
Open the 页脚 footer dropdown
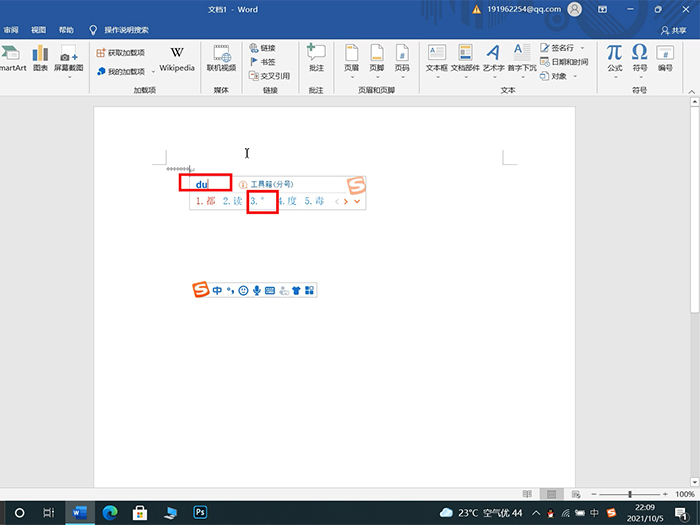[x=377, y=77]
